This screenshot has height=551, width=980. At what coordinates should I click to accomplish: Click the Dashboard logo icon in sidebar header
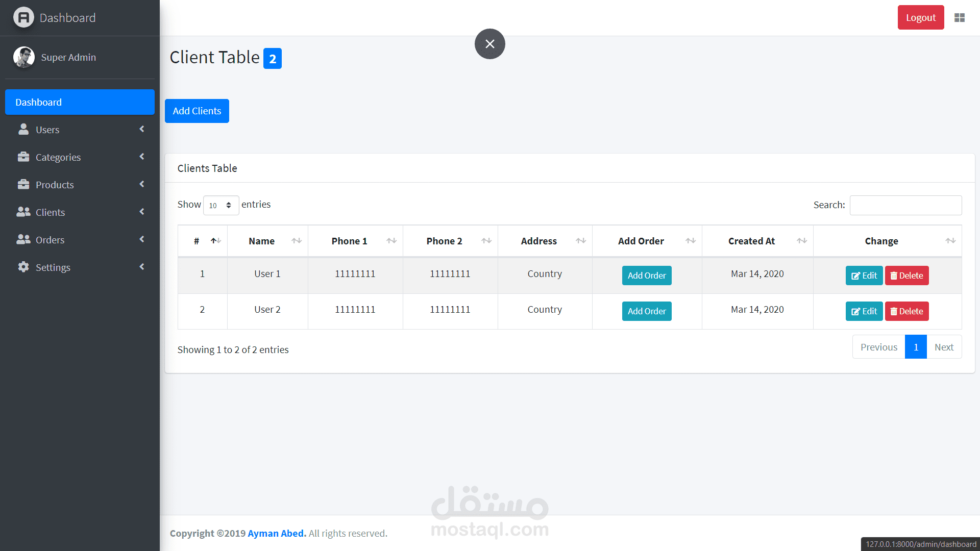23,17
